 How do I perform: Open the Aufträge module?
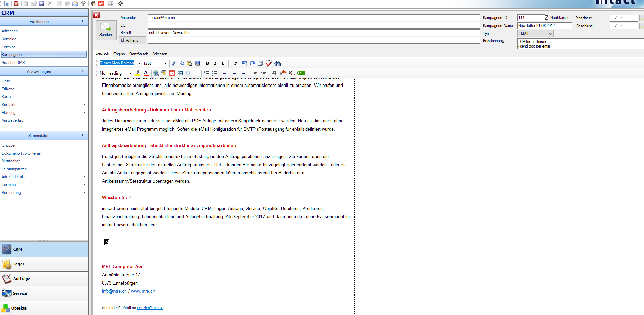click(44, 279)
